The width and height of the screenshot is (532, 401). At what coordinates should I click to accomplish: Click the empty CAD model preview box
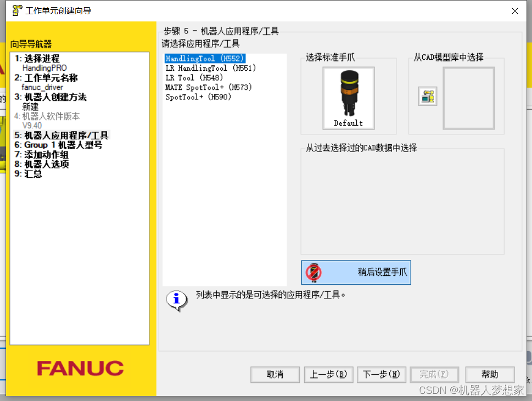tap(468, 98)
